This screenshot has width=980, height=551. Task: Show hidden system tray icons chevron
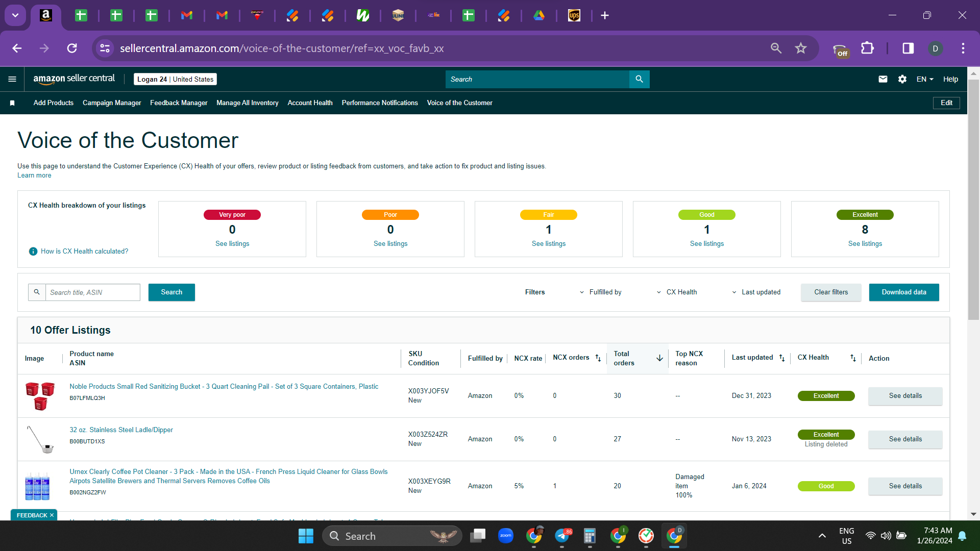click(x=822, y=536)
